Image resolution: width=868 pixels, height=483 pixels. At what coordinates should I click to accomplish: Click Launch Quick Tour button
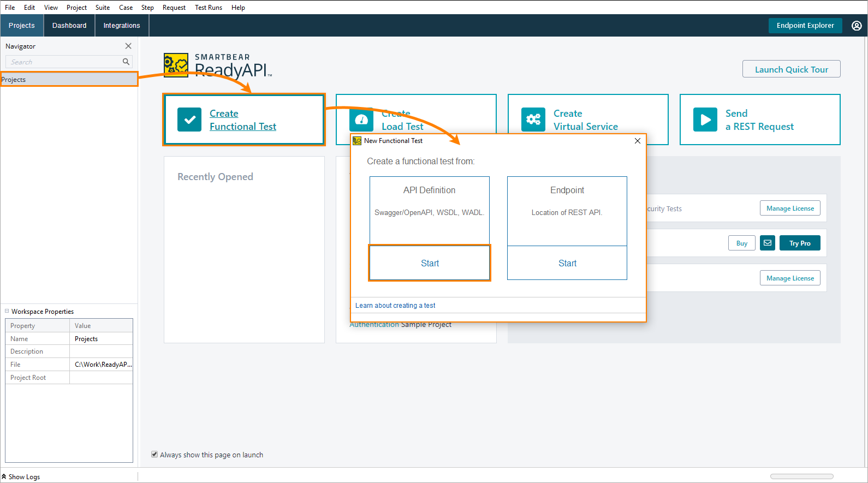tap(791, 69)
